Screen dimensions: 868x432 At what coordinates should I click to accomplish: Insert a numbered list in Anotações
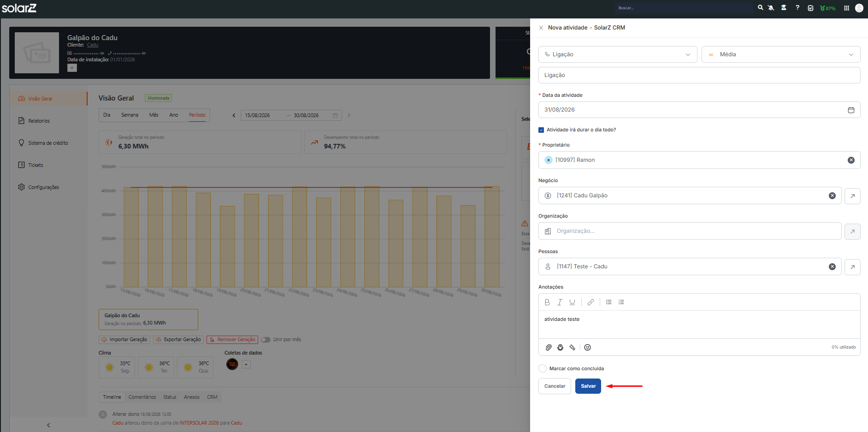621,302
